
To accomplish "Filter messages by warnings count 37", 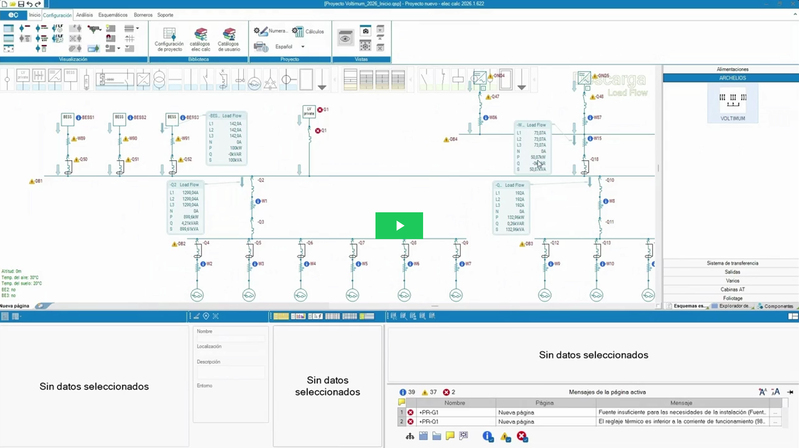I will click(429, 392).
